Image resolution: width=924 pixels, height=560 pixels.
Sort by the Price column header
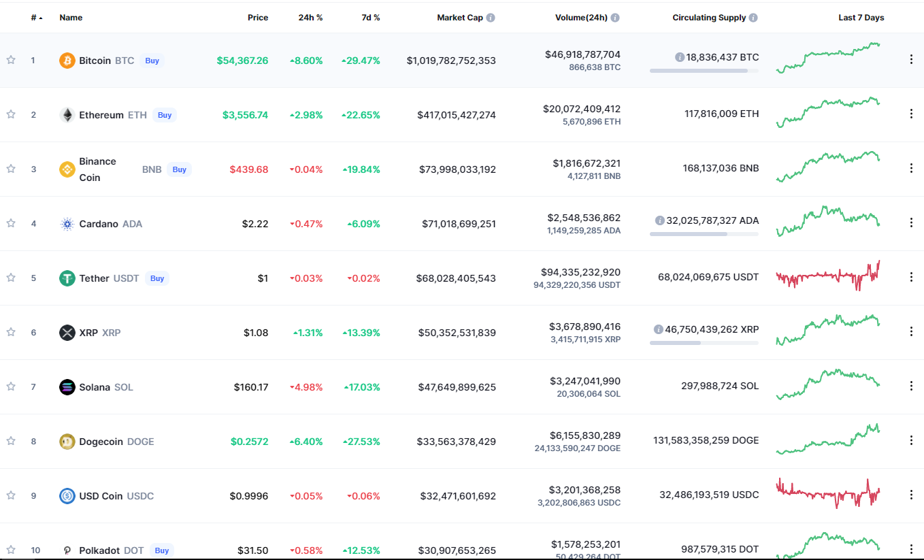(258, 18)
